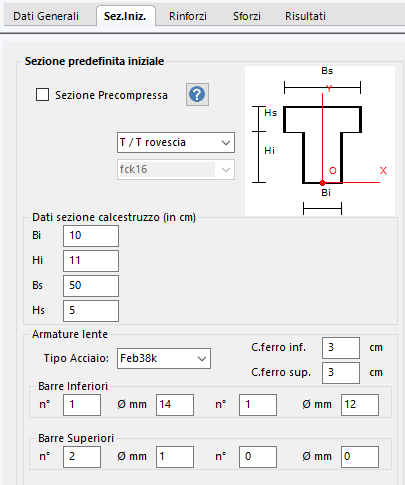Focus first n° field in Barre Inferiori
The image size is (405, 485).
82,405
